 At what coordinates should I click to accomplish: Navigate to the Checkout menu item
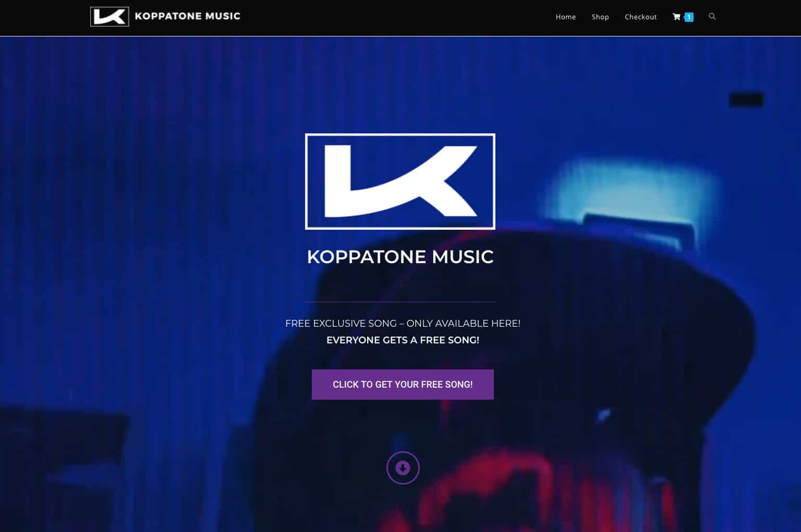coord(641,17)
